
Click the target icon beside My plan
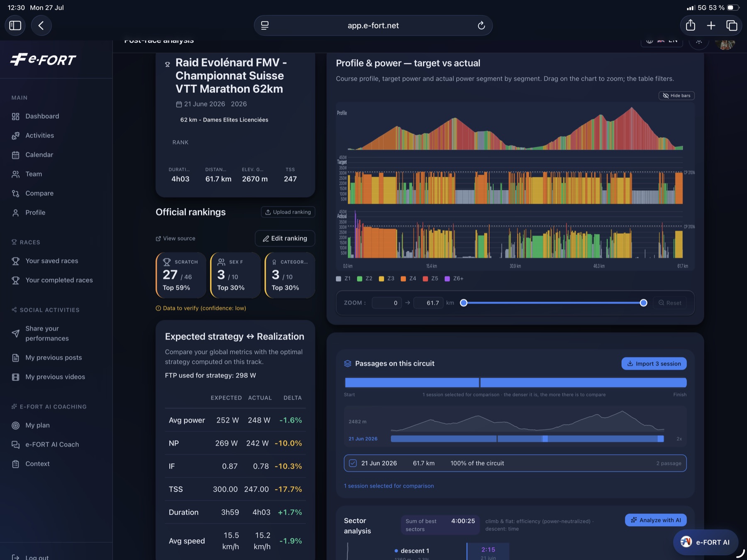click(x=15, y=425)
